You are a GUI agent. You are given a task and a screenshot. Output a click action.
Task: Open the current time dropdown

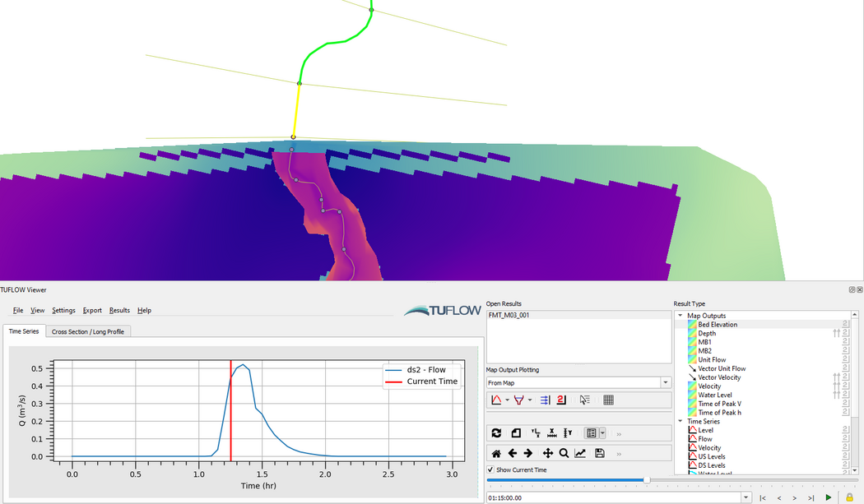pyautogui.click(x=746, y=497)
